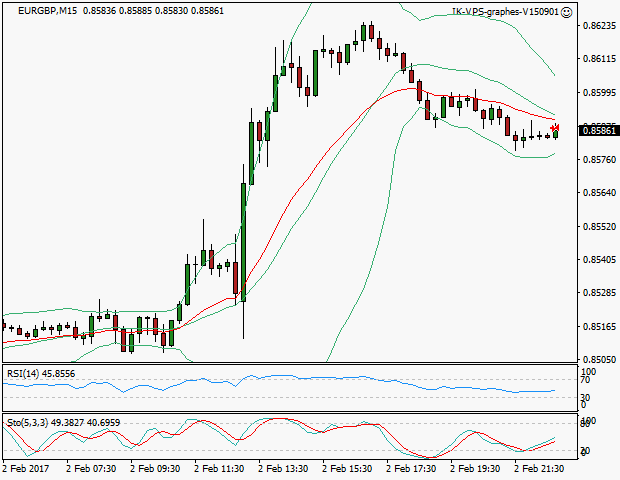
Task: Click the last green candle on chart
Action: pyautogui.click(x=556, y=134)
